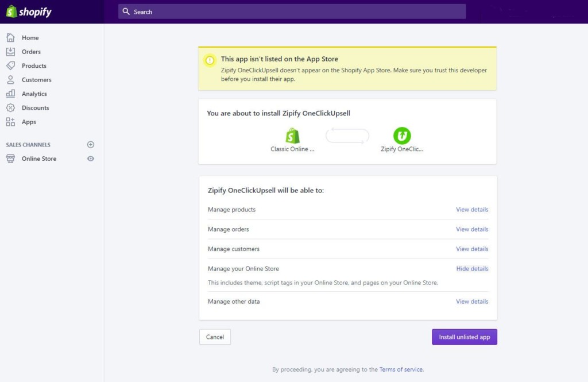Open Online Store sales channel
The width and height of the screenshot is (588, 382).
tap(39, 159)
